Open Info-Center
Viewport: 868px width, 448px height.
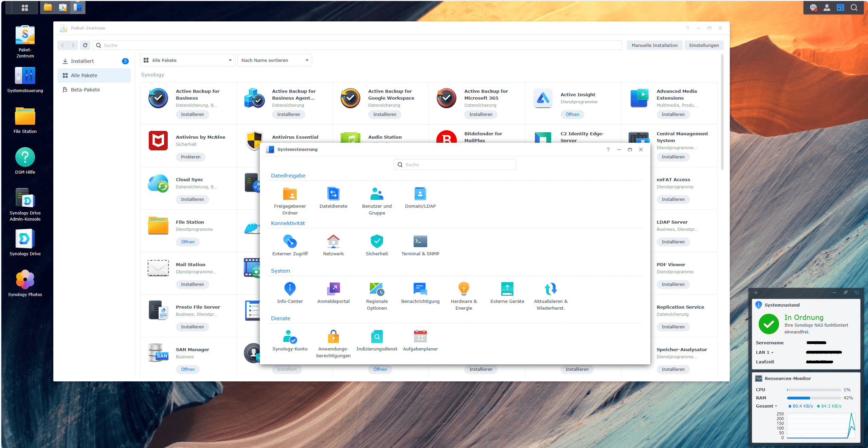(290, 293)
